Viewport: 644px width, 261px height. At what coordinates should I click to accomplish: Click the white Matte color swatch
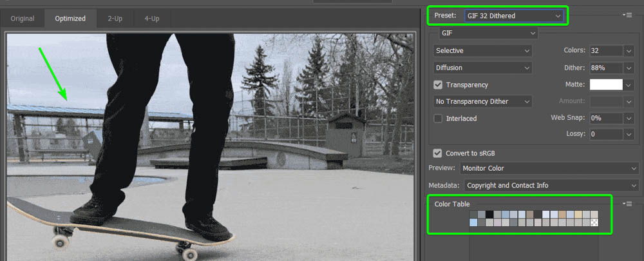click(606, 84)
